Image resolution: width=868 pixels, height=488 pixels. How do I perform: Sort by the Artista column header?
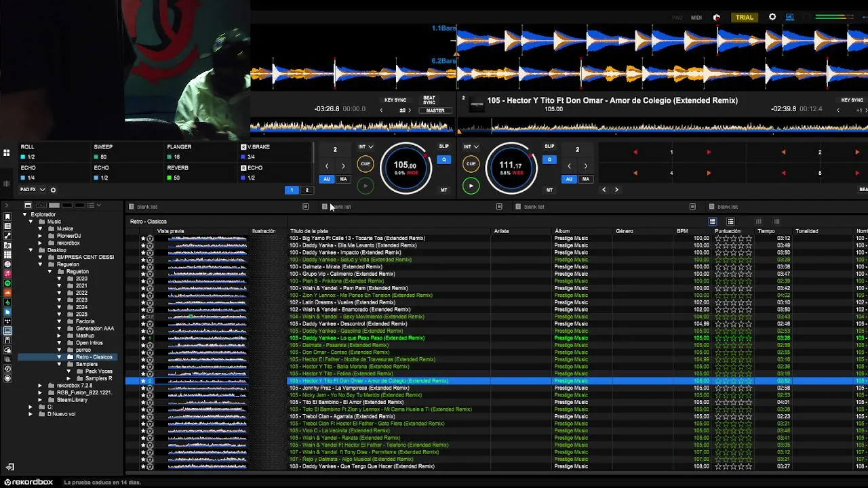(x=502, y=231)
